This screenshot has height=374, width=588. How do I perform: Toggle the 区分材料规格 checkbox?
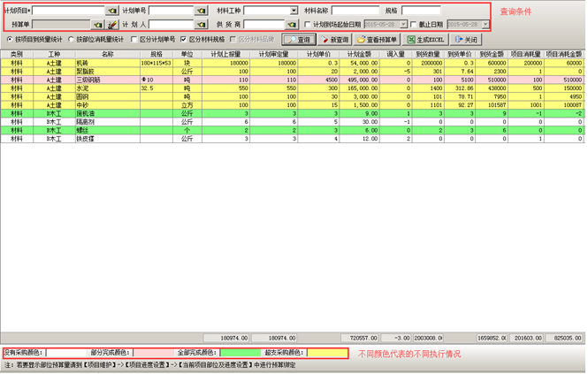click(184, 40)
